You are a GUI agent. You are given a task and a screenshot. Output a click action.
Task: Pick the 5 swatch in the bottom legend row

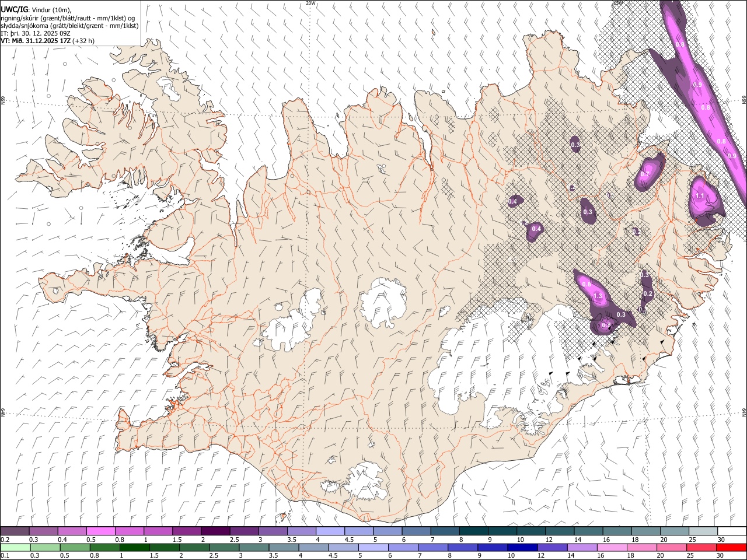click(x=373, y=547)
